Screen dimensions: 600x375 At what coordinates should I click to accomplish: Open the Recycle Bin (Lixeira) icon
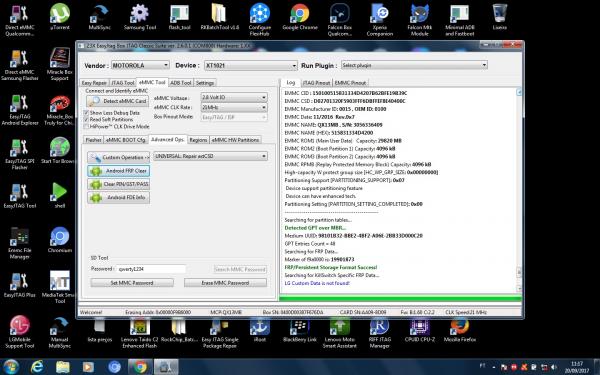pos(499,16)
